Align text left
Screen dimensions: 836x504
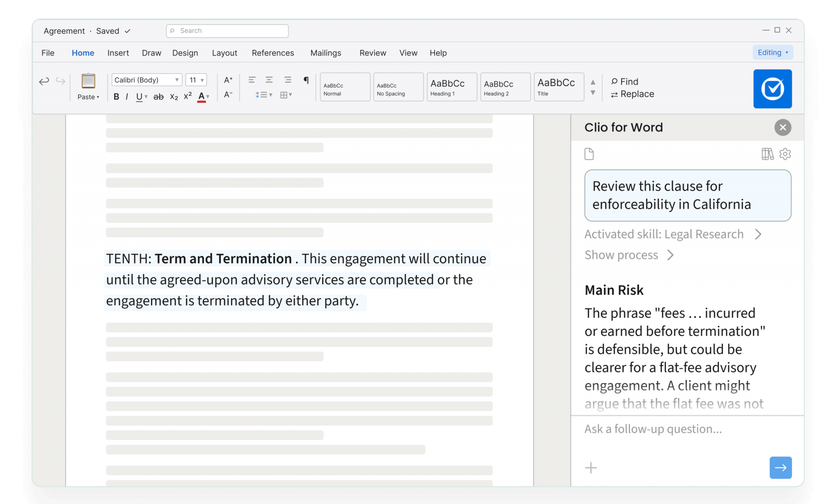[x=252, y=80]
